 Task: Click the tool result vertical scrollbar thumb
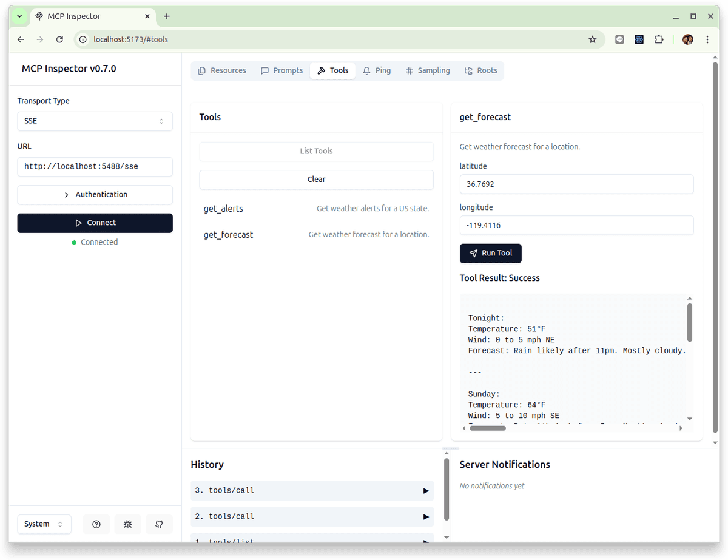click(690, 322)
